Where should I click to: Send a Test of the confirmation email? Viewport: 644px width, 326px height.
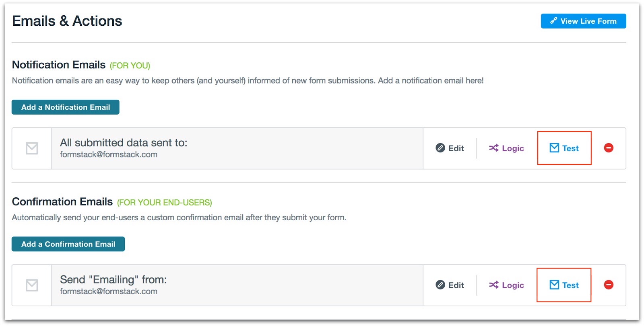pos(564,285)
